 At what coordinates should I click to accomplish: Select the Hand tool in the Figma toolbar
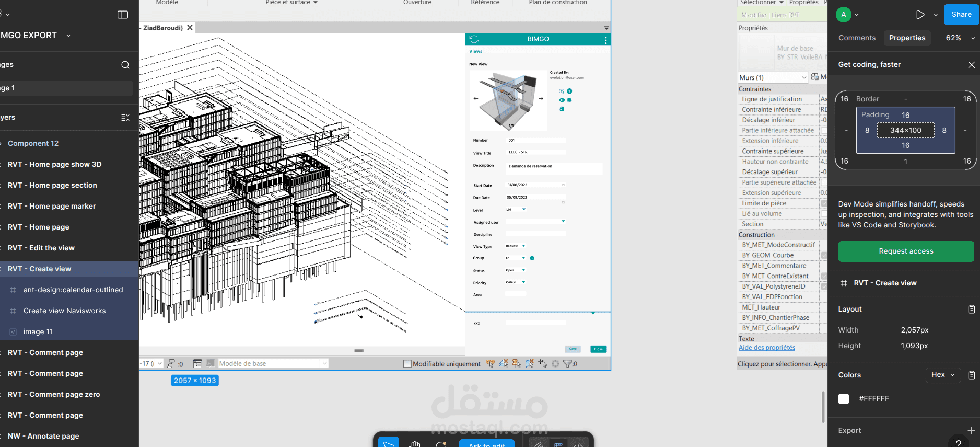pos(415,444)
